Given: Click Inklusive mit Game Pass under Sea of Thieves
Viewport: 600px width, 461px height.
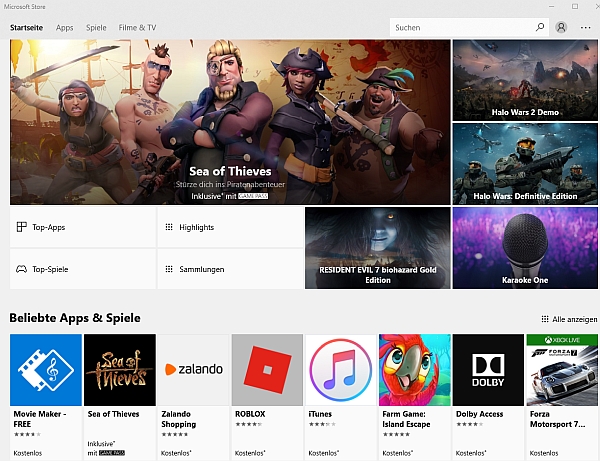Looking at the screenshot, I should click(x=106, y=448).
